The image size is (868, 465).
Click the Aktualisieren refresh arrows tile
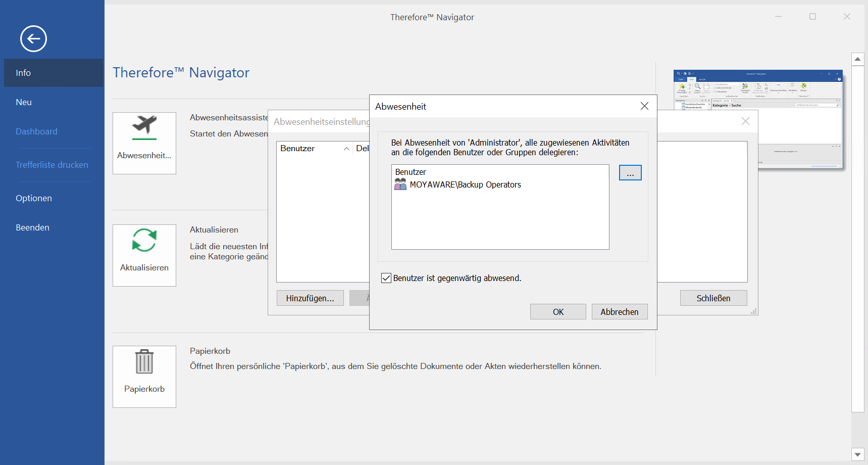click(144, 255)
